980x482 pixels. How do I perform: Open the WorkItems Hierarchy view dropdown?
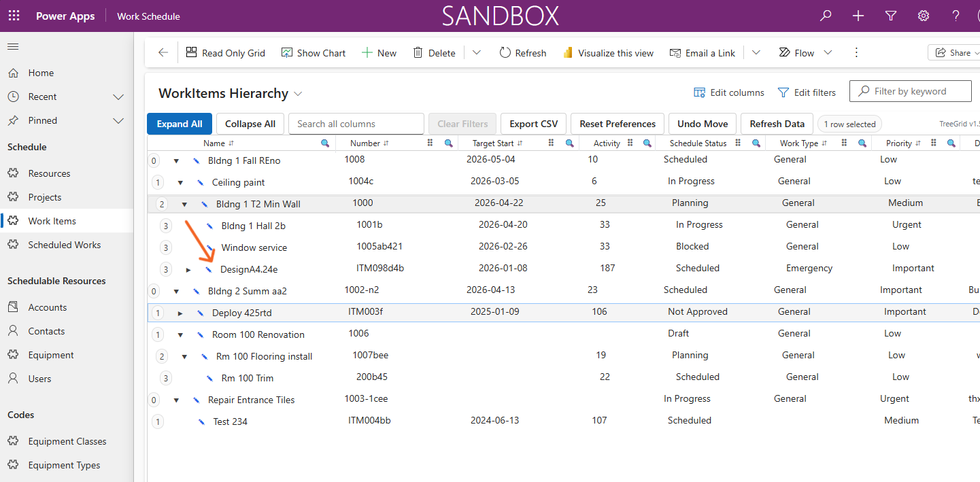coord(298,94)
